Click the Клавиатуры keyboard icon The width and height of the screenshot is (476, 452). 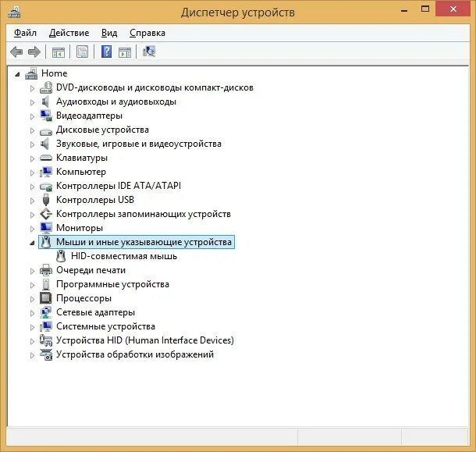tap(46, 158)
